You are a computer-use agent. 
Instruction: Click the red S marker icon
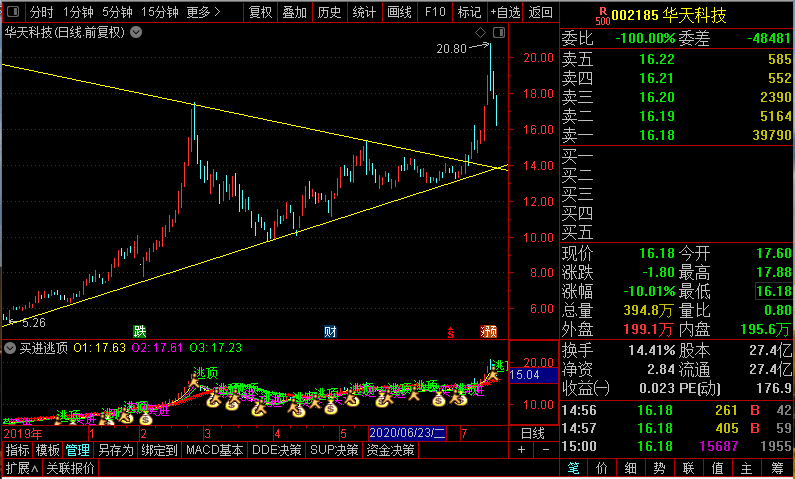(451, 333)
